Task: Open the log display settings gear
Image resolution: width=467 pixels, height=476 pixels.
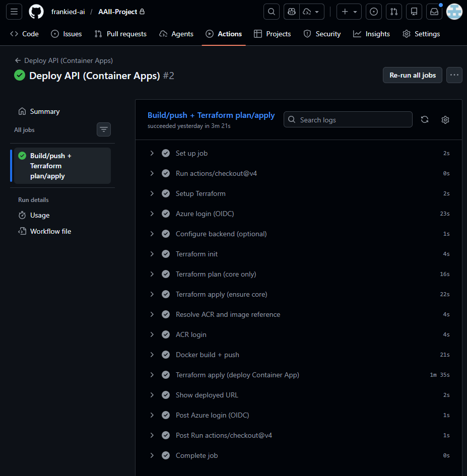Action: (445, 119)
